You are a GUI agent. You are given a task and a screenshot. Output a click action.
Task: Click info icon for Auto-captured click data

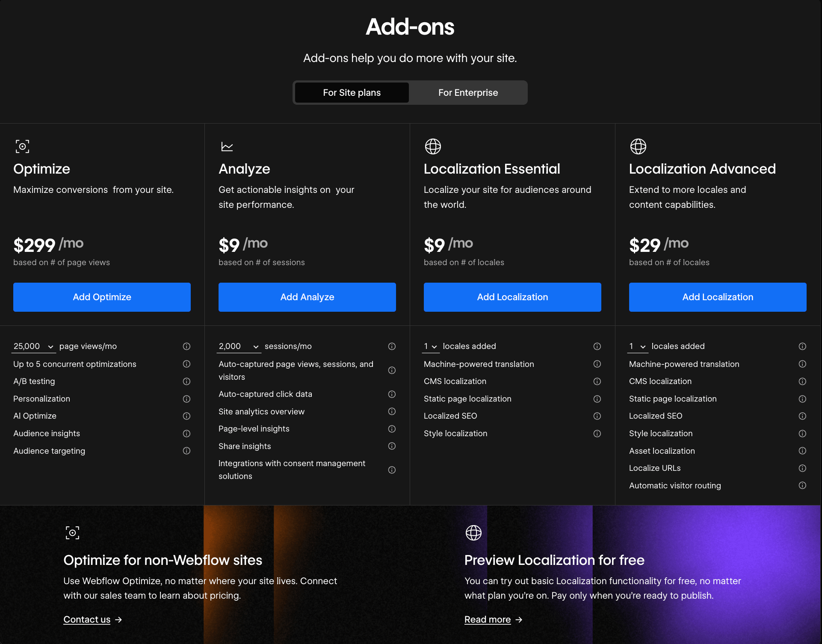pyautogui.click(x=392, y=394)
